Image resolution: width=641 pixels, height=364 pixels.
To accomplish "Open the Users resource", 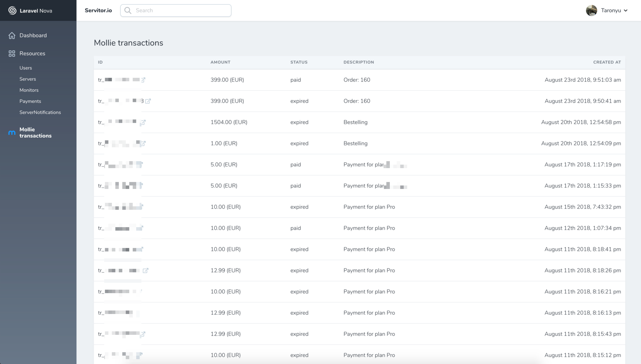I will click(26, 68).
